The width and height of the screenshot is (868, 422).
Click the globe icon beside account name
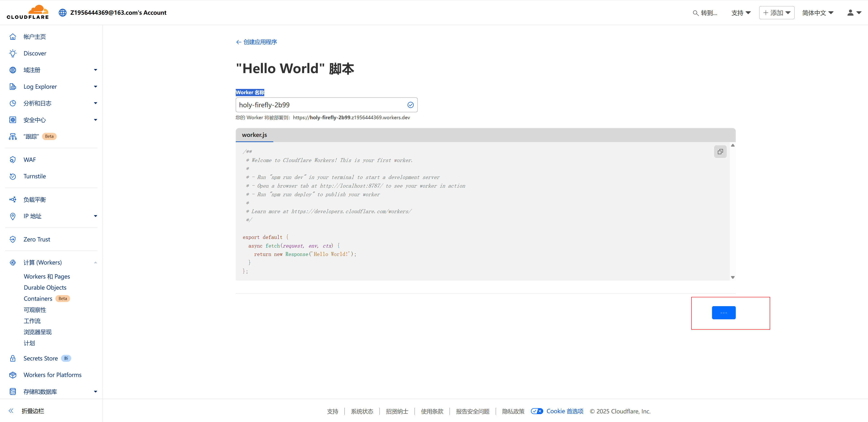click(63, 13)
